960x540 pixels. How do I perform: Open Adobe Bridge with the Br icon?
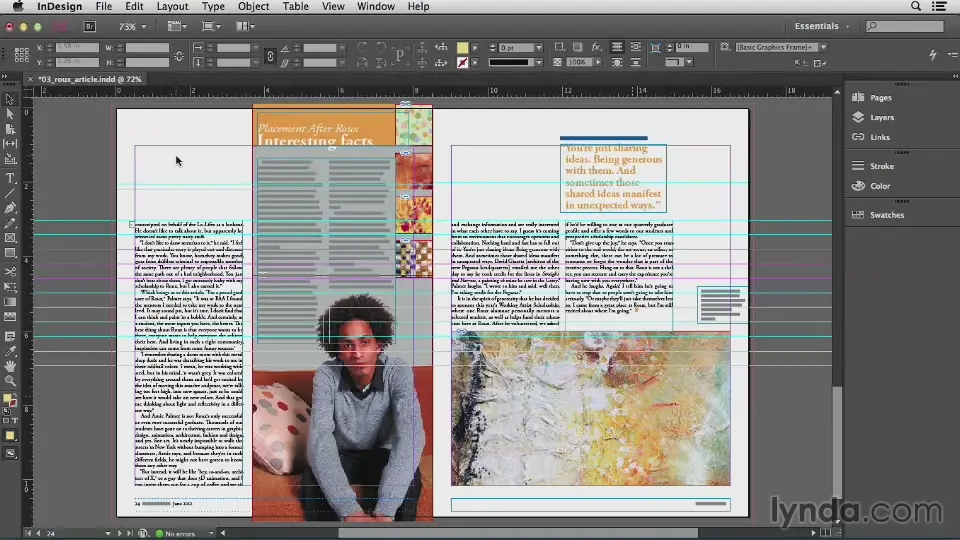[x=89, y=27]
